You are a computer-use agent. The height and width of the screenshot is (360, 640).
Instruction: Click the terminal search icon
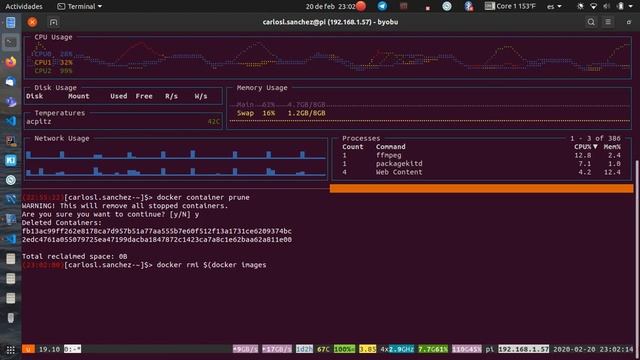(x=591, y=22)
